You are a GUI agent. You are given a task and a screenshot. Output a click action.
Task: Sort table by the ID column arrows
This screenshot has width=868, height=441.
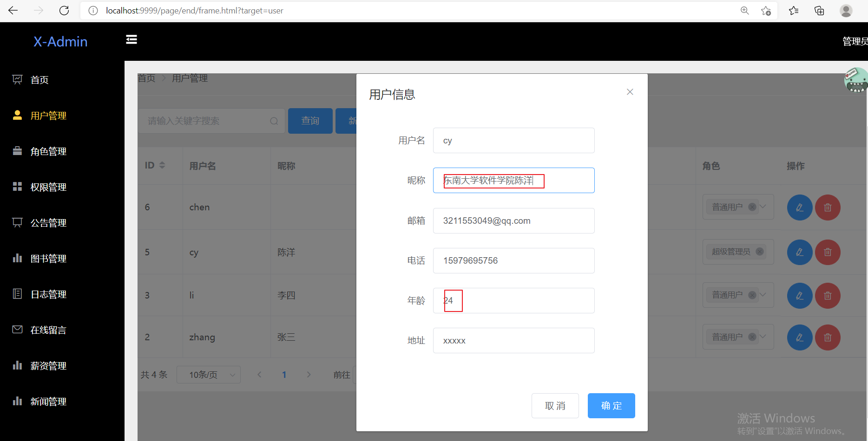click(x=162, y=165)
